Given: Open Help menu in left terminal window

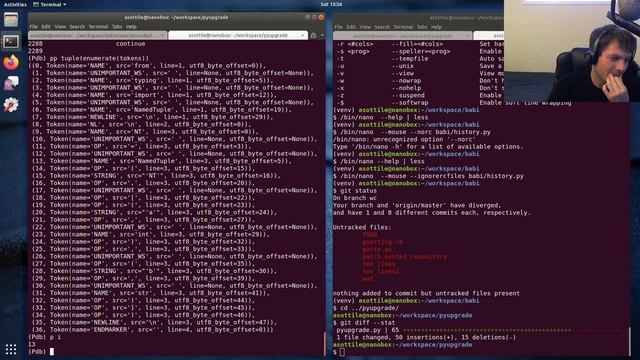Looking at the screenshot, I should tap(131, 27).
